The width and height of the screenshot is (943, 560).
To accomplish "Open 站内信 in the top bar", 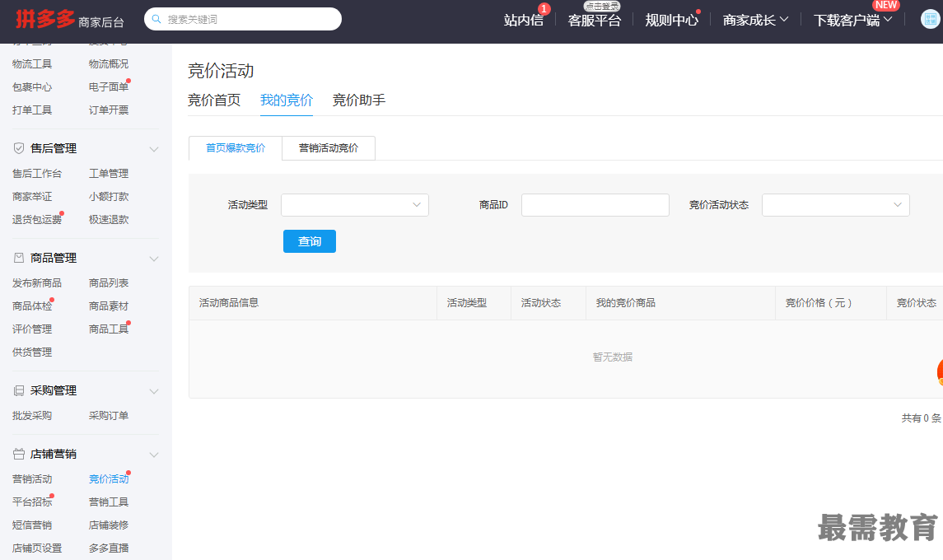I will coord(523,20).
